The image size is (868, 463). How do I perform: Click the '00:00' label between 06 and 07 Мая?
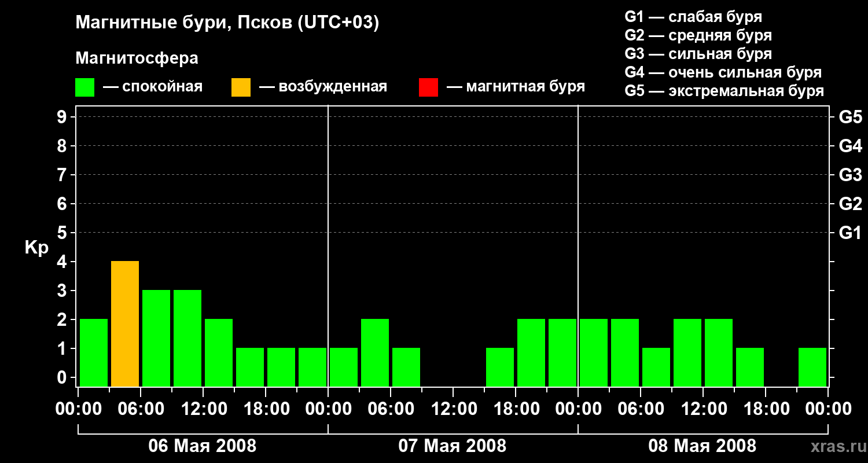point(328,409)
